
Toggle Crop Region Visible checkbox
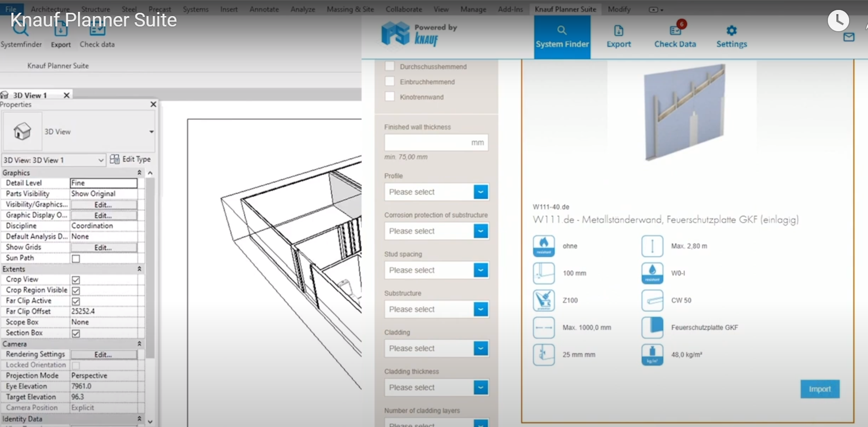click(x=76, y=290)
